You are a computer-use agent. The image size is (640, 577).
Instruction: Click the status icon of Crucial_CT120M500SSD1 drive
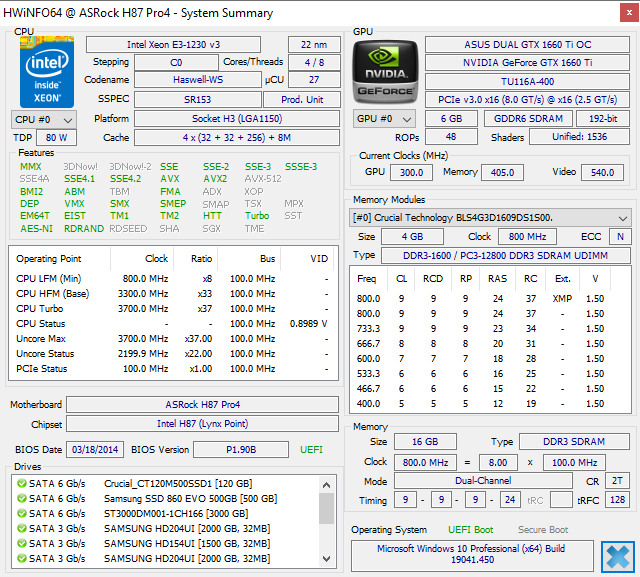point(22,484)
